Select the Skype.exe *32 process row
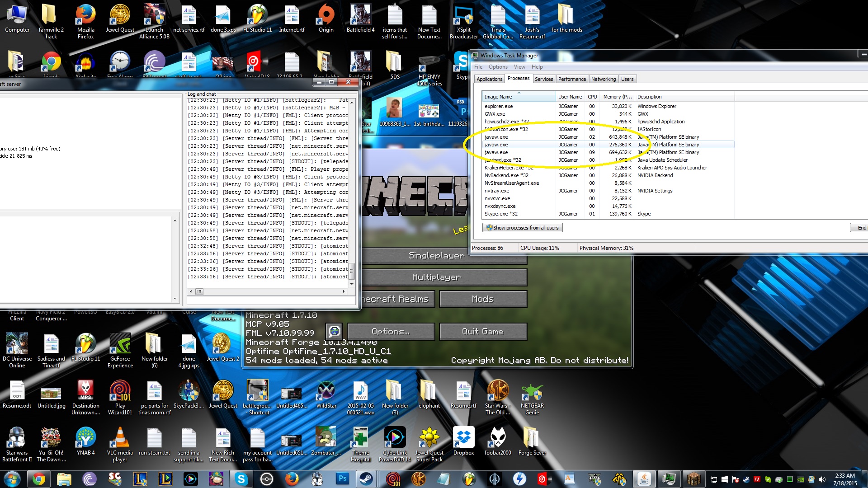Screen dimensions: 868x488 [x=608, y=214]
